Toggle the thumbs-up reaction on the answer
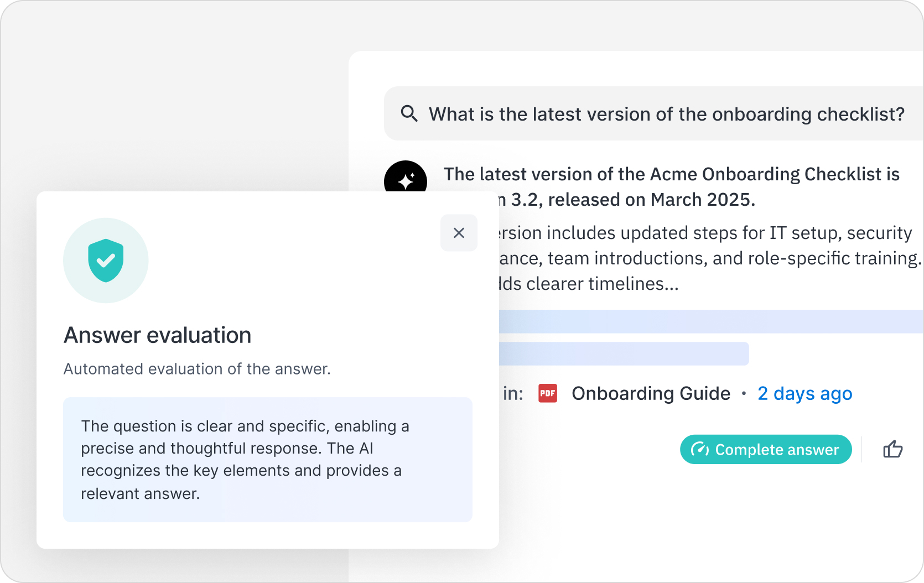The height and width of the screenshot is (583, 924). tap(893, 449)
